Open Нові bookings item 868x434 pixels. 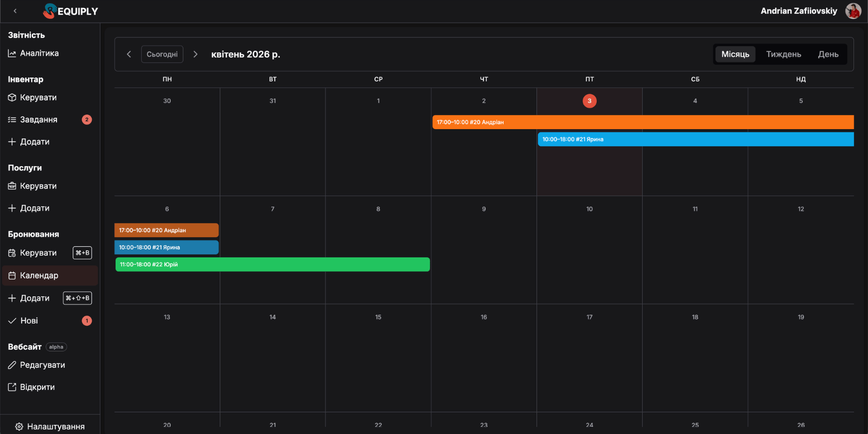pos(29,321)
